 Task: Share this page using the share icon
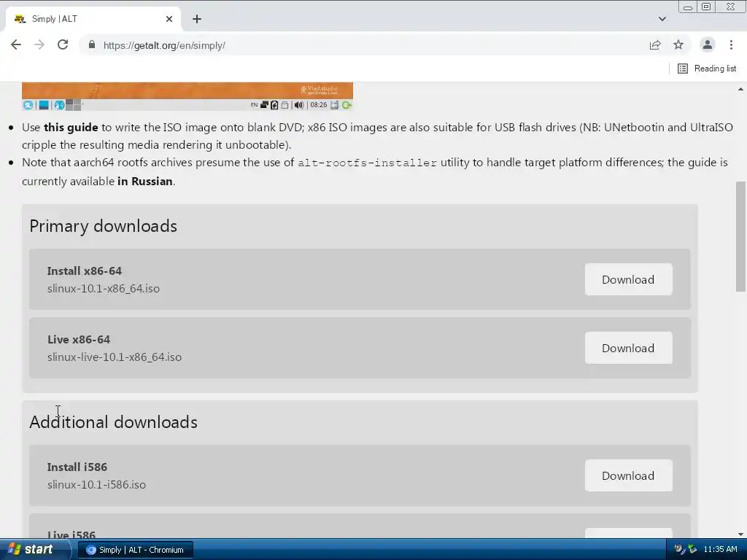655,44
